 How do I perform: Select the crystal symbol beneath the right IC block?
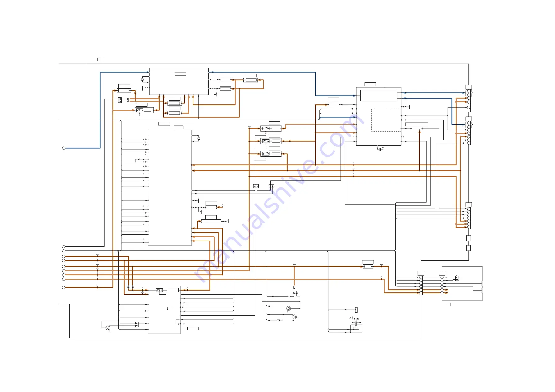pos(380,150)
